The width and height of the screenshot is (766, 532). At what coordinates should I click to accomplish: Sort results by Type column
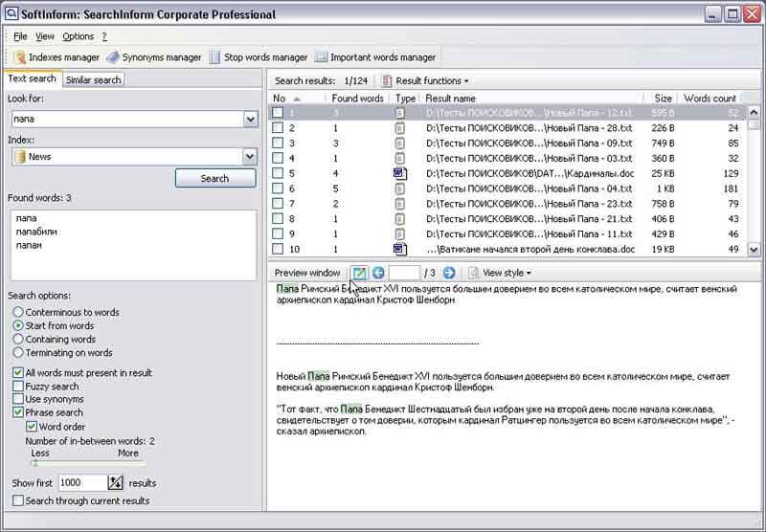pos(405,99)
